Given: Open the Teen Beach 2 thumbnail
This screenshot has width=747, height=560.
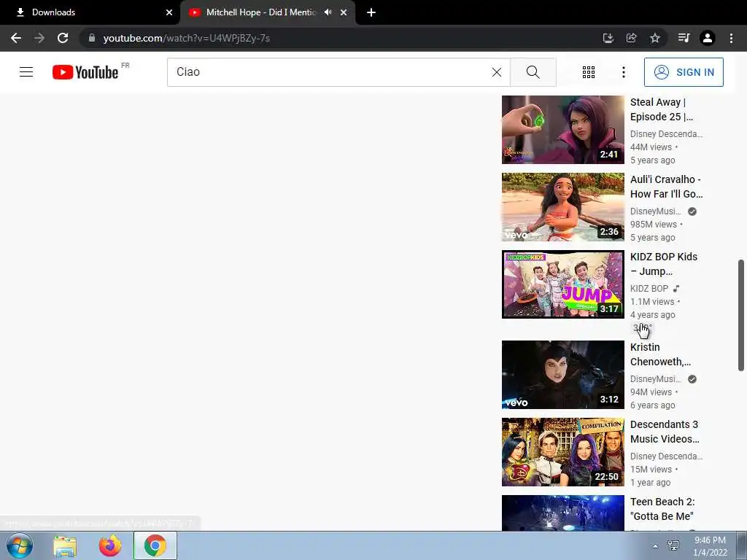Looking at the screenshot, I should 562,513.
